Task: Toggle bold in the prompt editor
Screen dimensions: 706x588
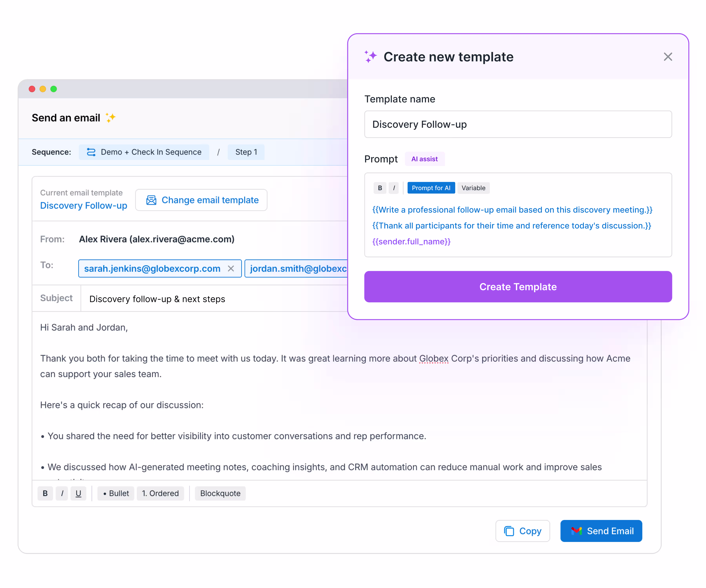Action: pyautogui.click(x=380, y=188)
